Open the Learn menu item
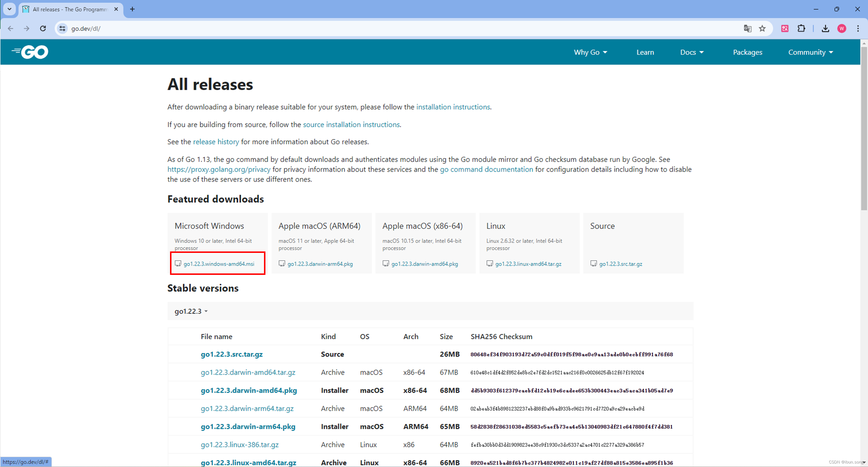Image resolution: width=868 pixels, height=467 pixels. tap(645, 52)
